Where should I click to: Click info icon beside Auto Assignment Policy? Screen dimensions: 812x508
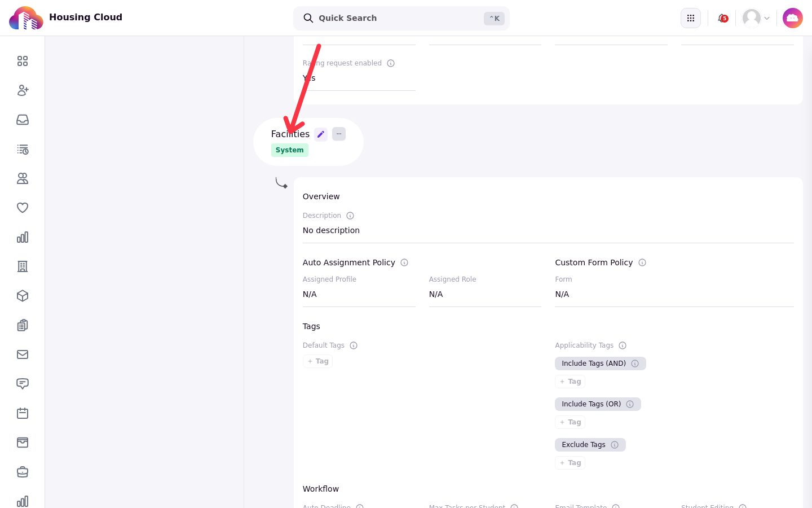pyautogui.click(x=404, y=262)
